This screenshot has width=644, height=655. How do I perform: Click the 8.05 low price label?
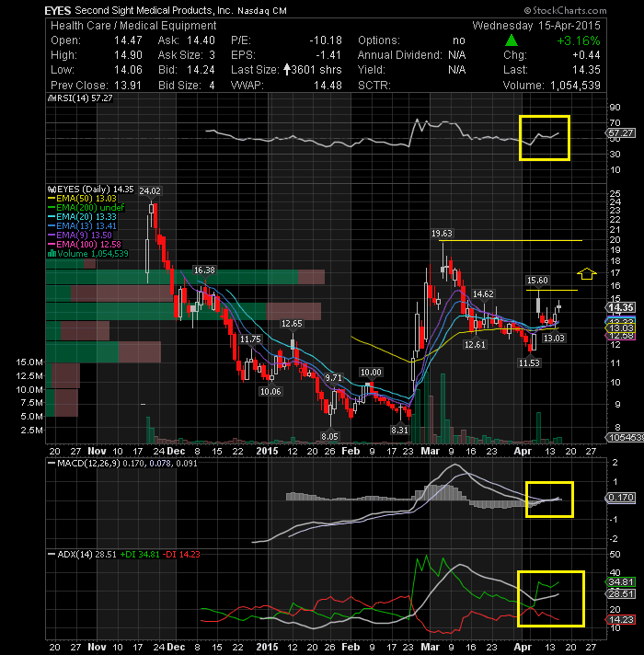[329, 437]
